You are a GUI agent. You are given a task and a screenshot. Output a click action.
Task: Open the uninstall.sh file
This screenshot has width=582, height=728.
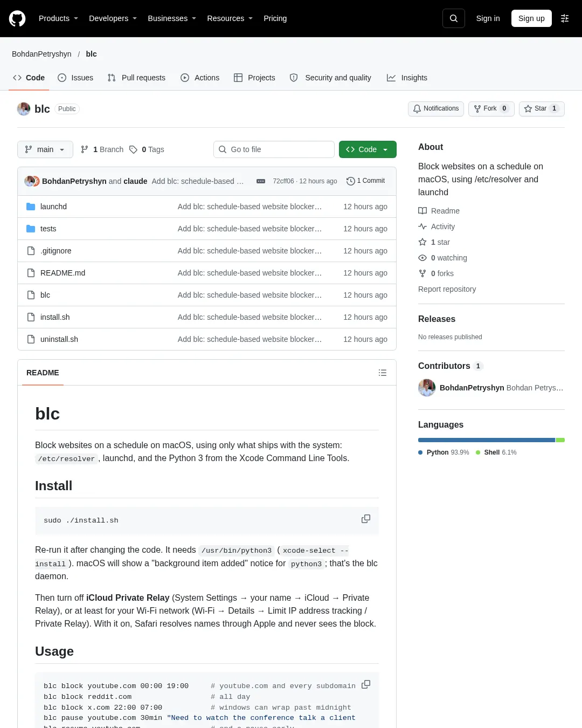59,339
